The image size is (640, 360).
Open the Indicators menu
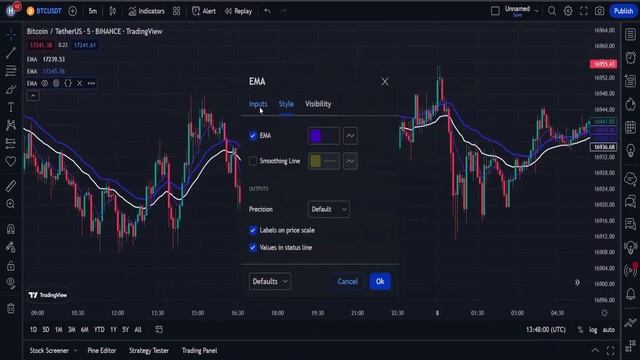(x=146, y=11)
